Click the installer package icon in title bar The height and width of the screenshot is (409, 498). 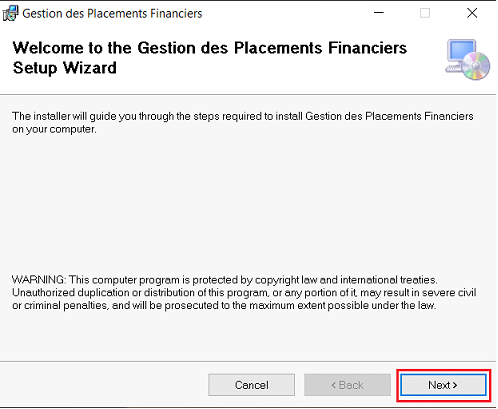pos(10,13)
